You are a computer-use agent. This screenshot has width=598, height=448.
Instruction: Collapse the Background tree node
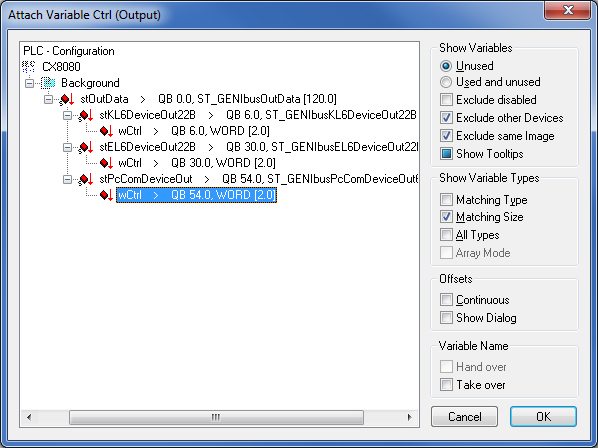(29, 83)
